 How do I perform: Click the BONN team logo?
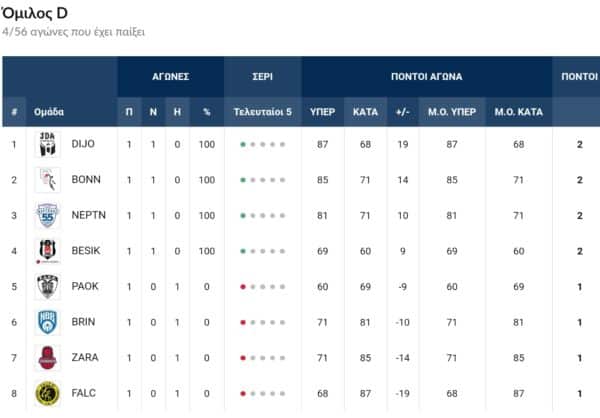[x=48, y=180]
